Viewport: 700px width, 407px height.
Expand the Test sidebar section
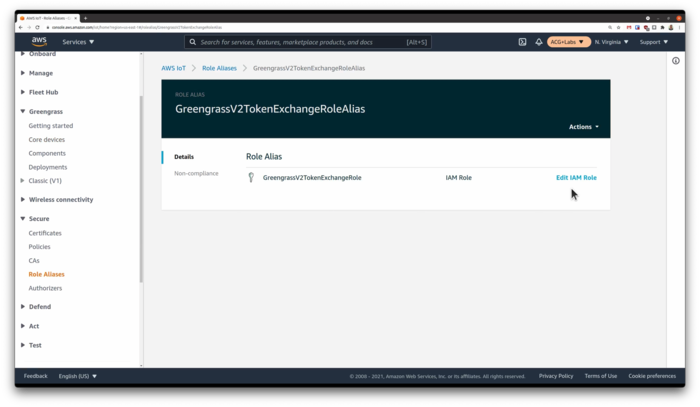23,345
